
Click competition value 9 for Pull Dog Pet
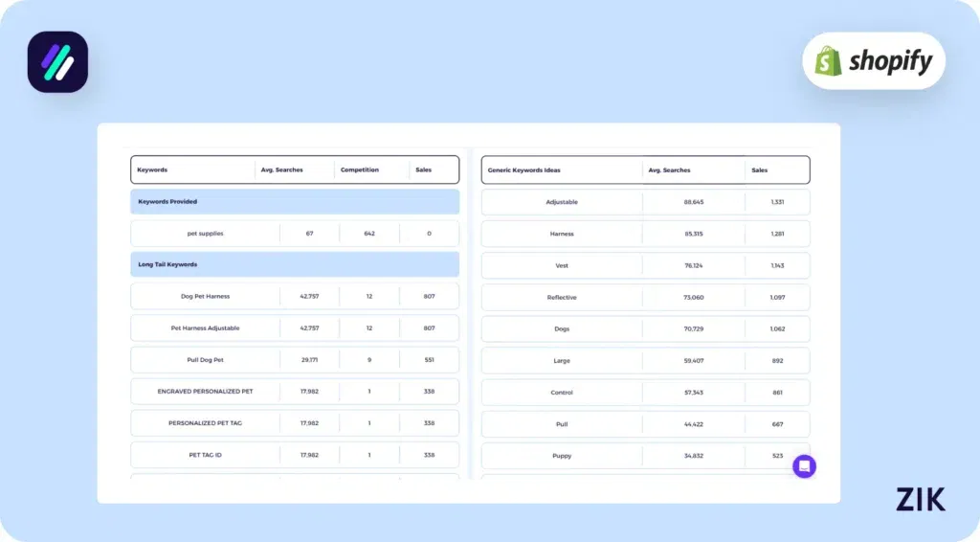(x=369, y=360)
